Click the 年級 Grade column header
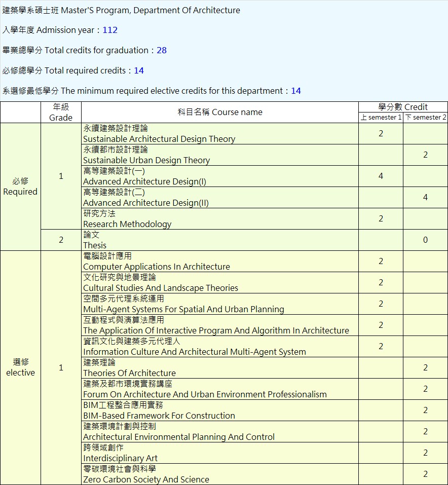This screenshot has height=485, width=448. point(61,113)
